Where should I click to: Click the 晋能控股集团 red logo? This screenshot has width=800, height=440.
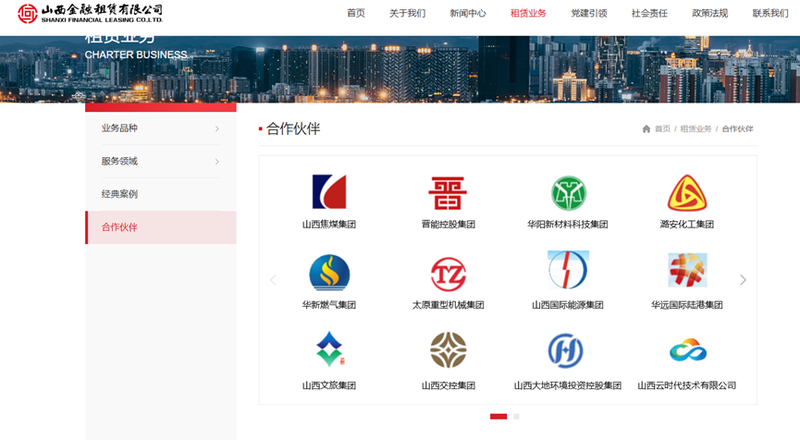tap(447, 193)
